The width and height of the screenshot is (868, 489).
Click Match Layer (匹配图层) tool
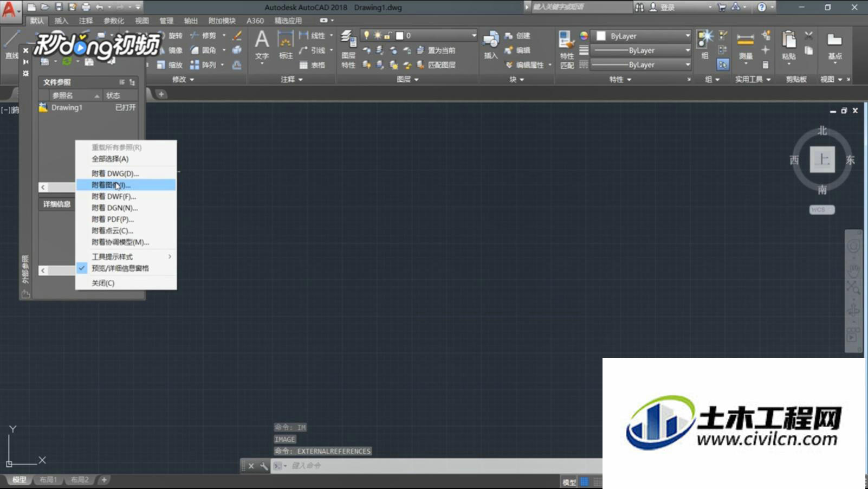coord(436,65)
